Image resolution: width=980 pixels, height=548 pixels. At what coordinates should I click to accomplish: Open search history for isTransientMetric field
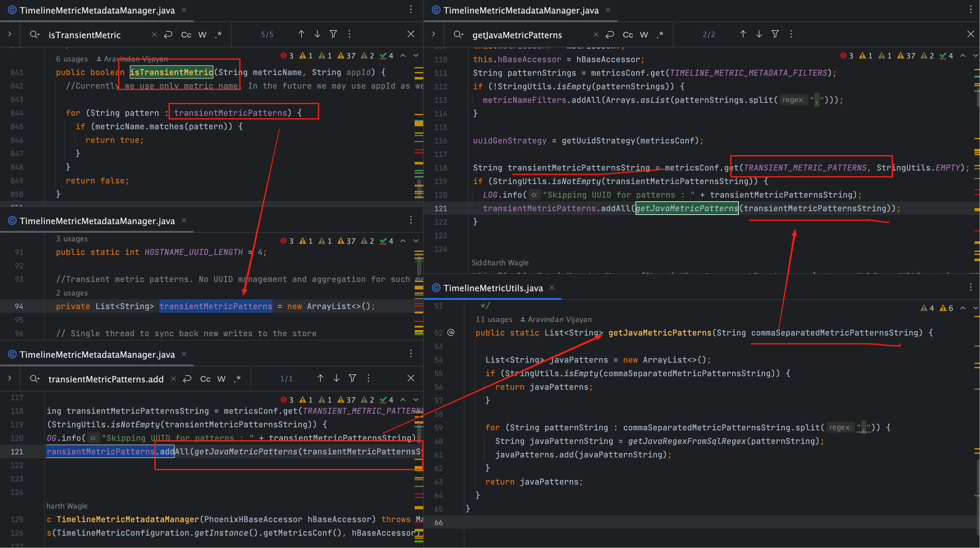(x=35, y=35)
